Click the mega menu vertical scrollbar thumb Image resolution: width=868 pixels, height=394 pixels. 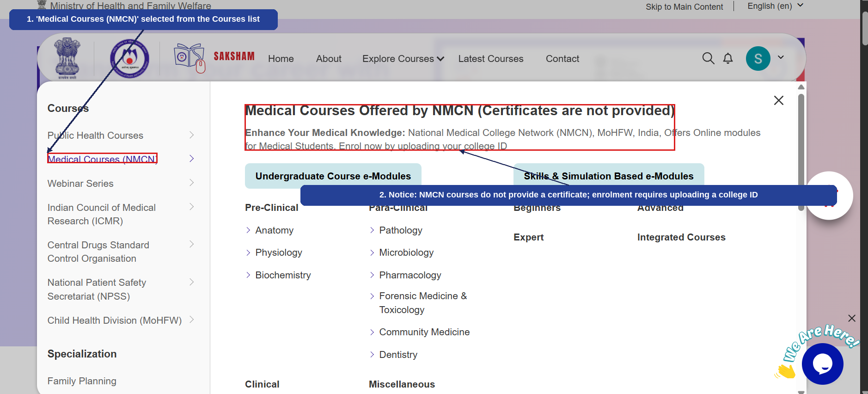pos(801,152)
